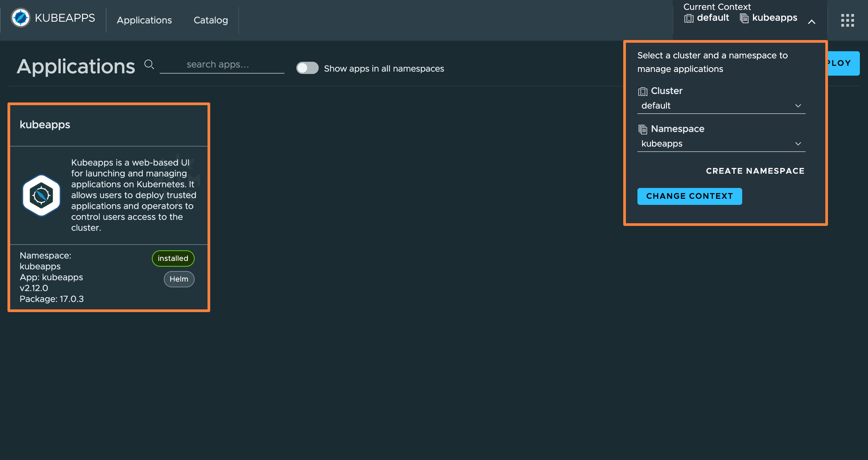Screen dimensions: 868x460
Task: Click the Cluster label icon in panel
Action: point(643,92)
